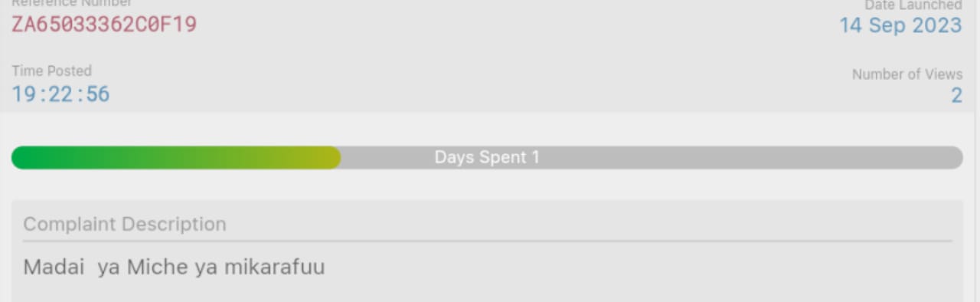
Task: Select the reference number ZA65033362C0F19
Action: tap(104, 25)
